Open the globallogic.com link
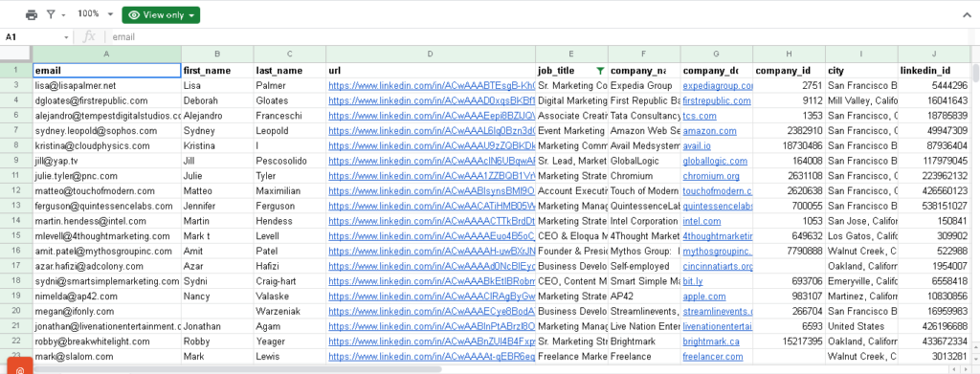 715,161
